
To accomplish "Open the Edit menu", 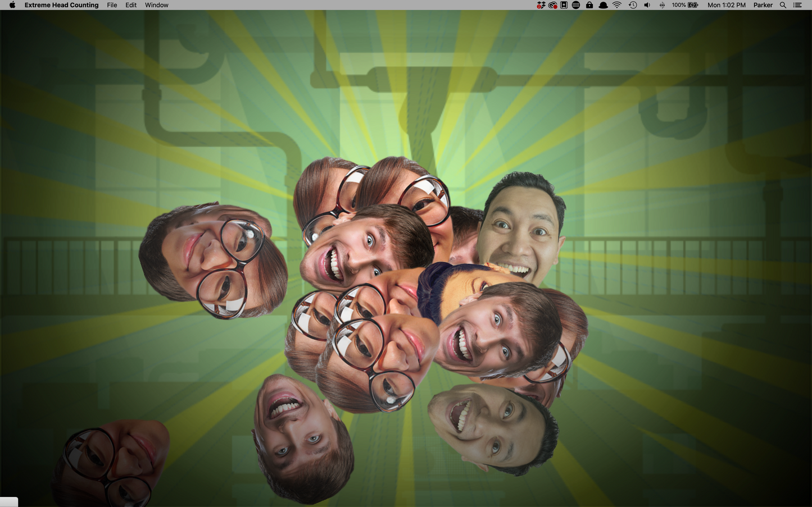I will tap(131, 5).
